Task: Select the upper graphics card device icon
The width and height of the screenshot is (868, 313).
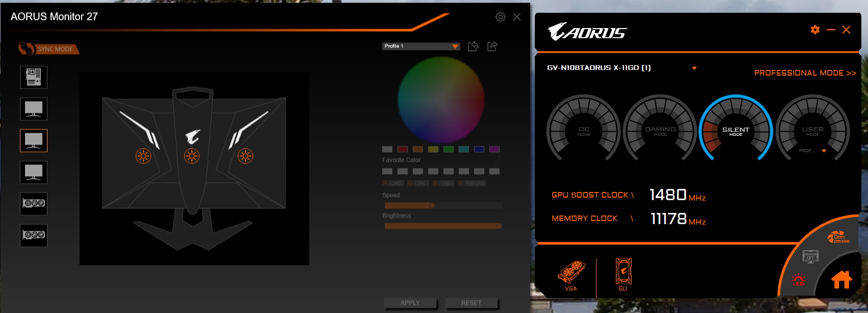Action: click(34, 204)
